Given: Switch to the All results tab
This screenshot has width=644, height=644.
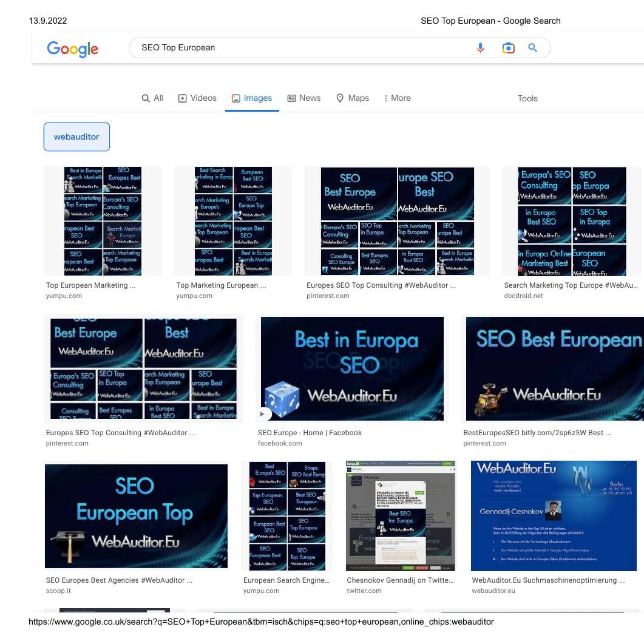Looking at the screenshot, I should tap(152, 98).
